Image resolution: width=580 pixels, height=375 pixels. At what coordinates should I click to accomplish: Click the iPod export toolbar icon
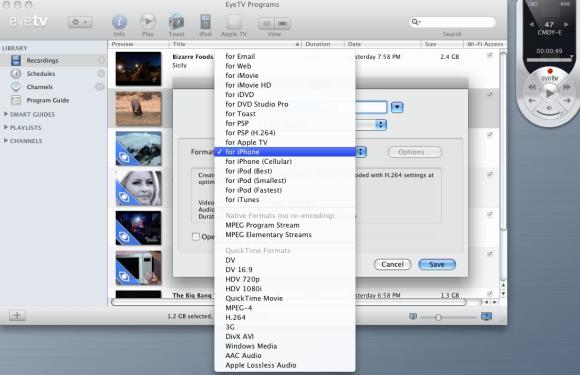coord(205,21)
